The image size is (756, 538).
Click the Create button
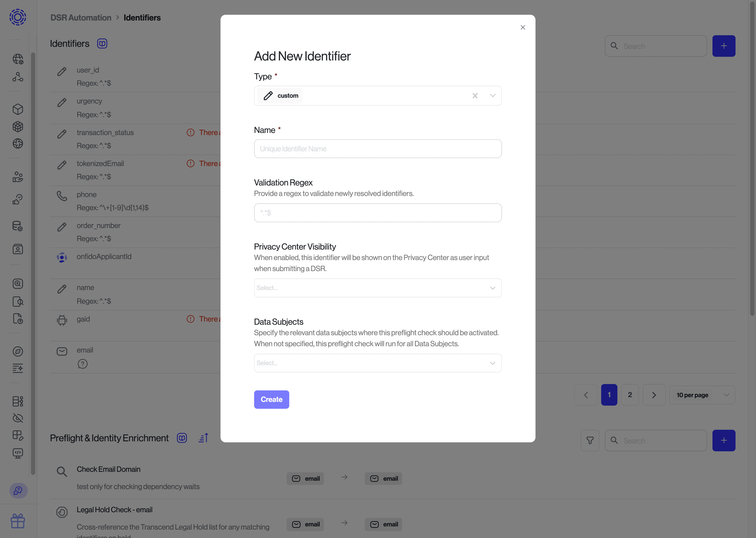pos(271,399)
